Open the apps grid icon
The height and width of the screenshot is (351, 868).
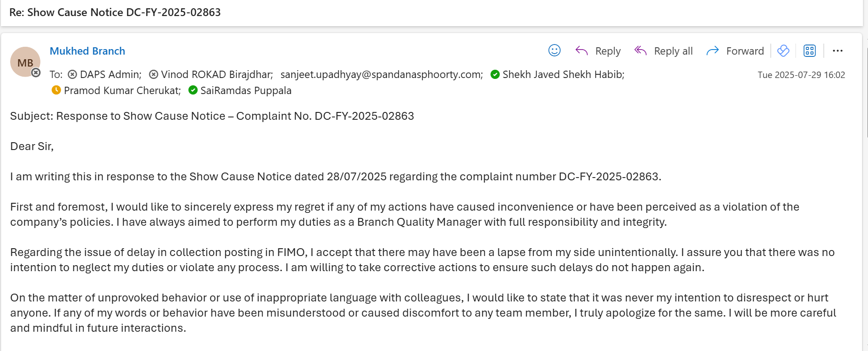click(809, 51)
